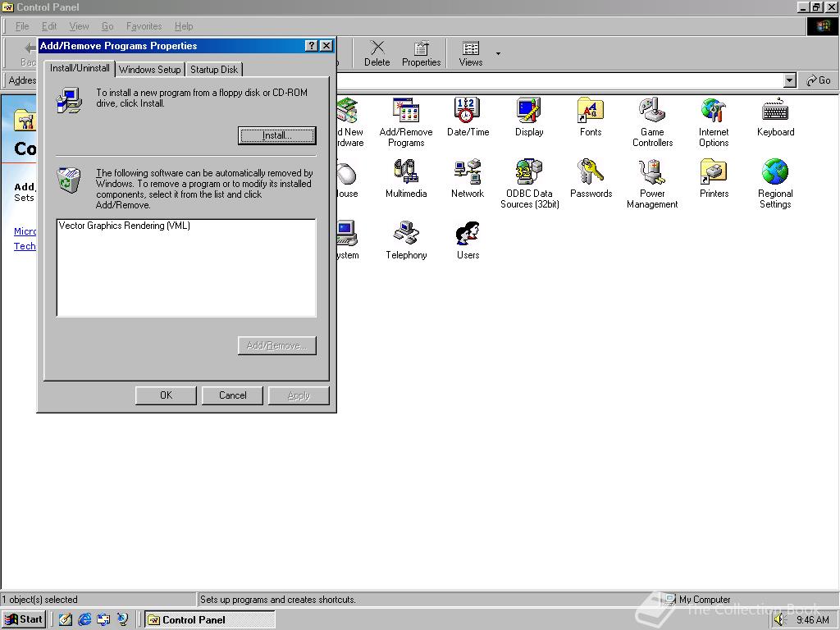Click OK in Add/Remove Programs Properties
840x630 pixels.
tap(166, 395)
